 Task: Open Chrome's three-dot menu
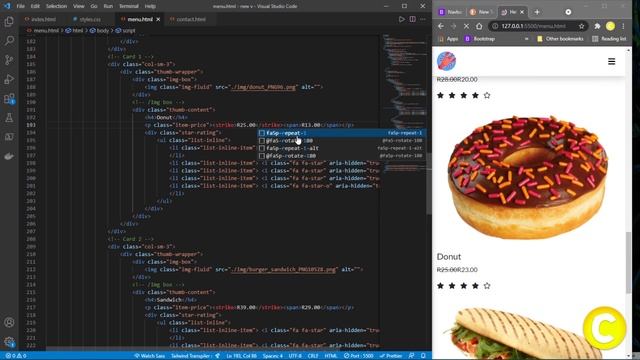pos(623,26)
